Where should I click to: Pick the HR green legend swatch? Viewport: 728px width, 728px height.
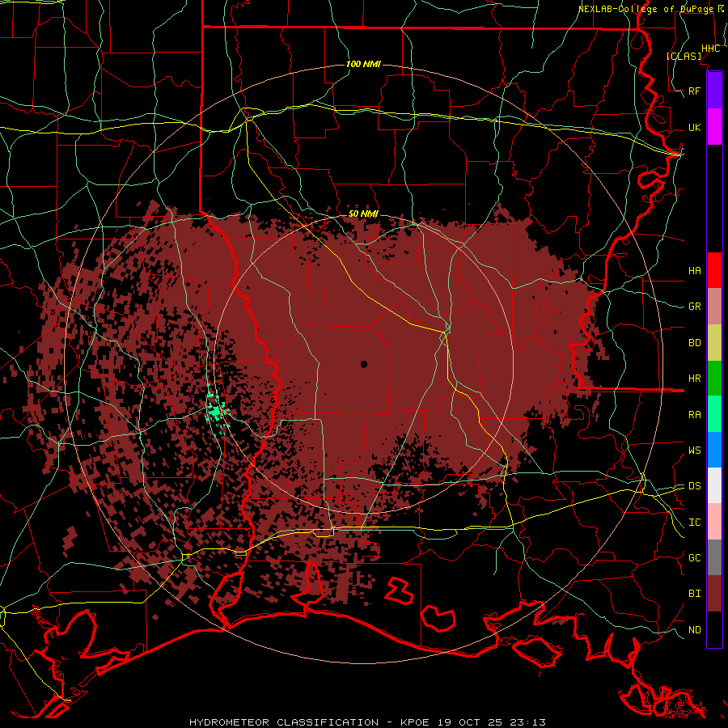click(714, 379)
